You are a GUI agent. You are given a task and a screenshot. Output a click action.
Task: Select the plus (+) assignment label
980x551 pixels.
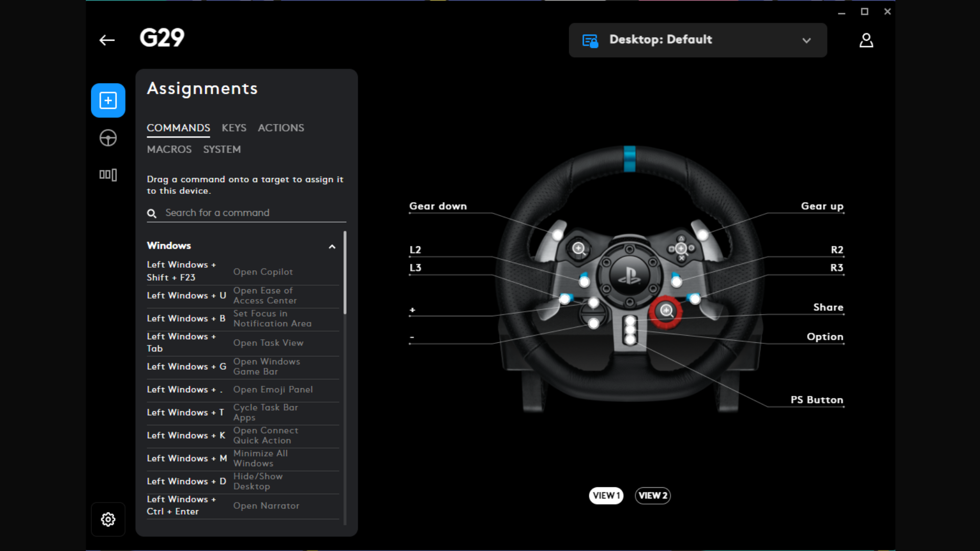point(412,310)
